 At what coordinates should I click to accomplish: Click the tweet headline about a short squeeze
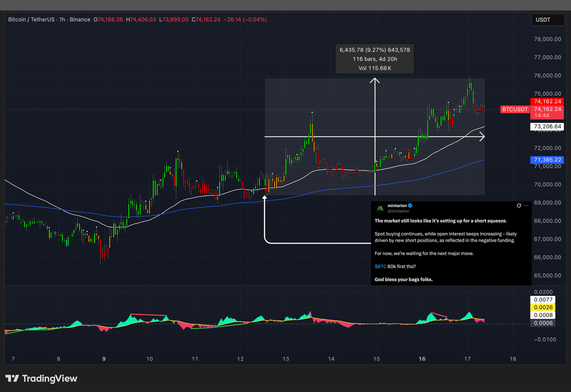[441, 221]
